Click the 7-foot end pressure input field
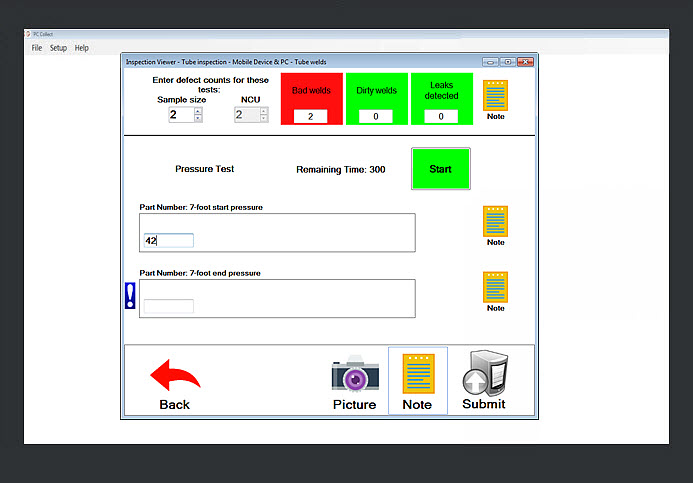The image size is (693, 483). pyautogui.click(x=169, y=306)
